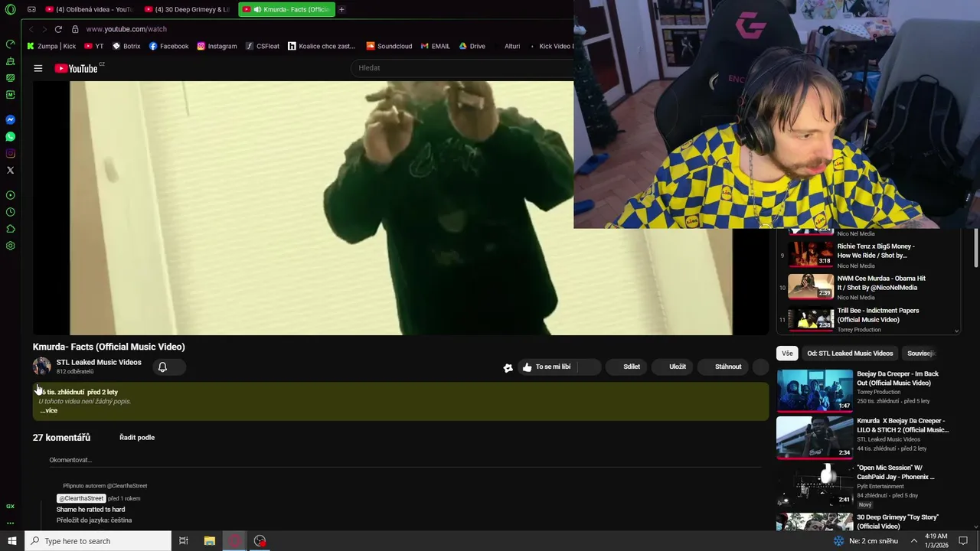This screenshot has width=980, height=551.
Task: Open 'Zumpa | Kick' bookmark
Action: (51, 46)
